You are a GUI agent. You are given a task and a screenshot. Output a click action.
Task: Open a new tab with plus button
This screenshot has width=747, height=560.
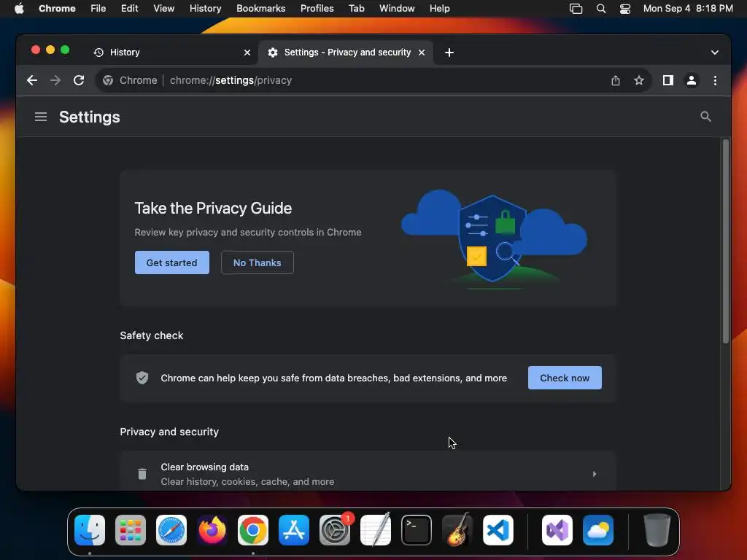pyautogui.click(x=449, y=52)
